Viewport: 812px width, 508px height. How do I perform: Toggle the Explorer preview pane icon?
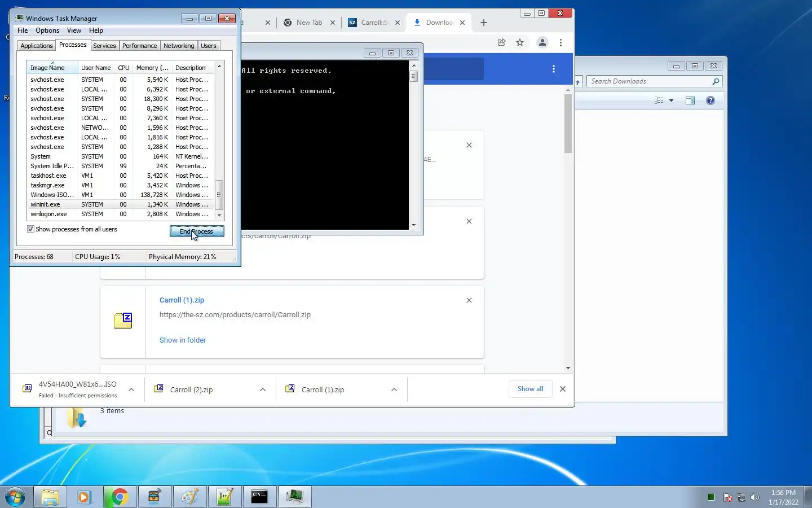point(690,100)
